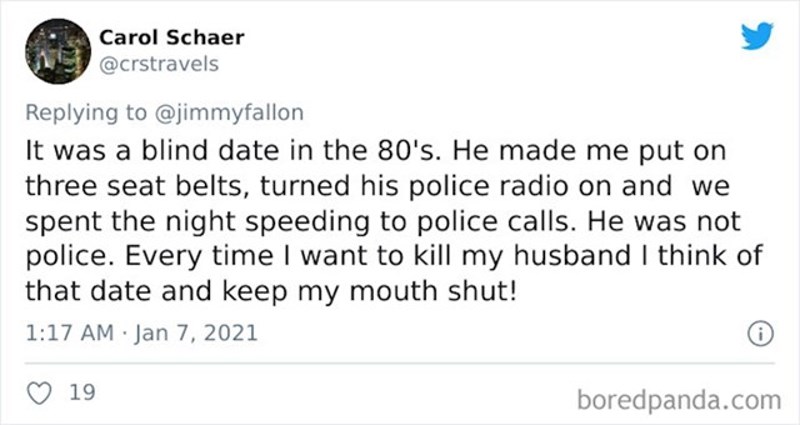Open the tweet info circle icon

[x=758, y=334]
